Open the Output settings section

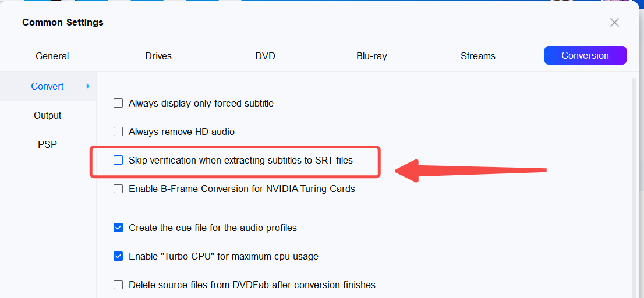click(x=48, y=115)
